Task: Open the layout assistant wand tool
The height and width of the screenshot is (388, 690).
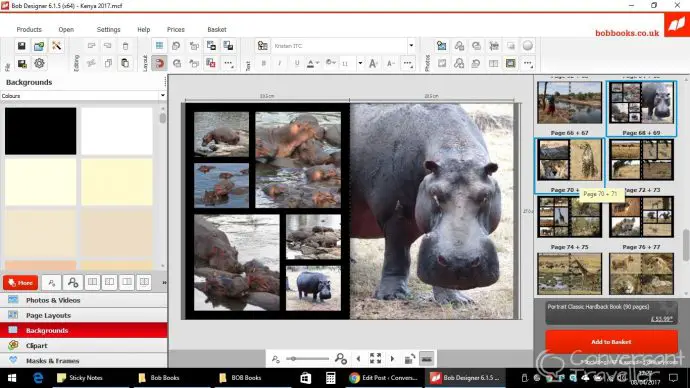Action: click(56, 46)
